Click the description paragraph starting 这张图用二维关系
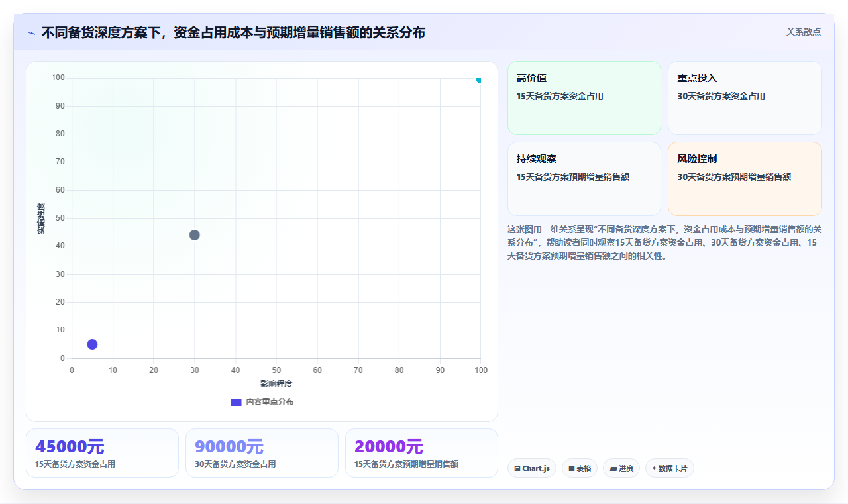The height and width of the screenshot is (504, 848). (x=664, y=242)
